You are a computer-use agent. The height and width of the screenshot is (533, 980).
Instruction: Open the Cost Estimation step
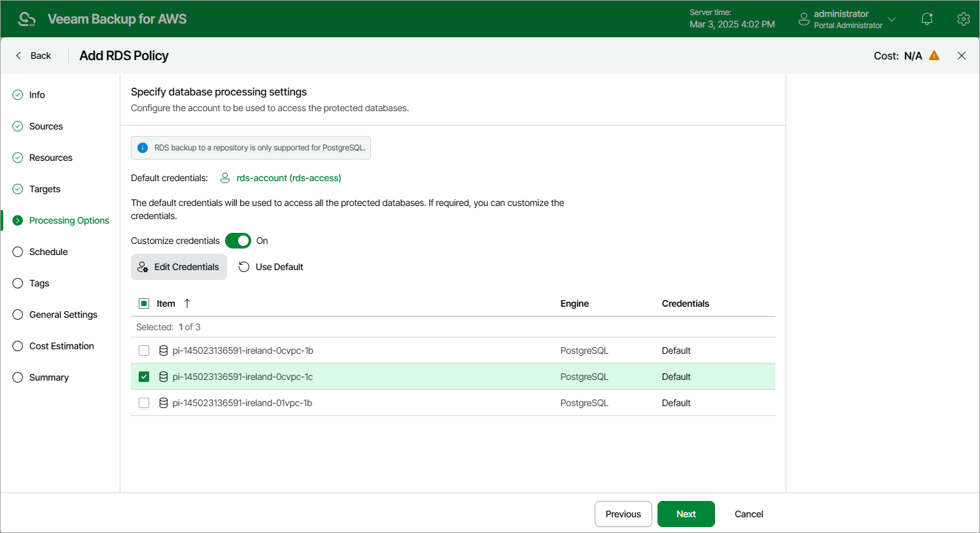point(61,346)
